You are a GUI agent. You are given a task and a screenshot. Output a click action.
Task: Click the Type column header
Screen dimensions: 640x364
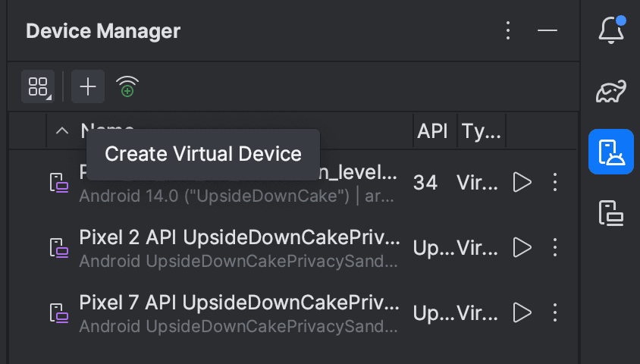coord(482,131)
